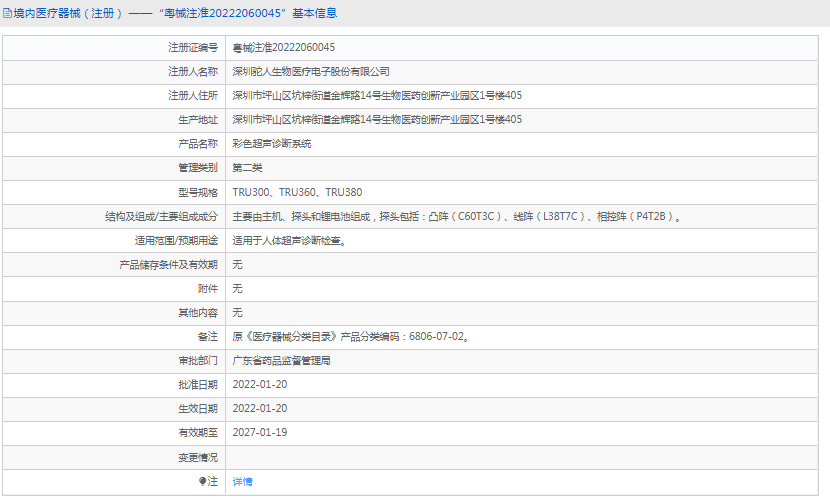
Task: Click the 产品名称 label
Action: coord(198,144)
